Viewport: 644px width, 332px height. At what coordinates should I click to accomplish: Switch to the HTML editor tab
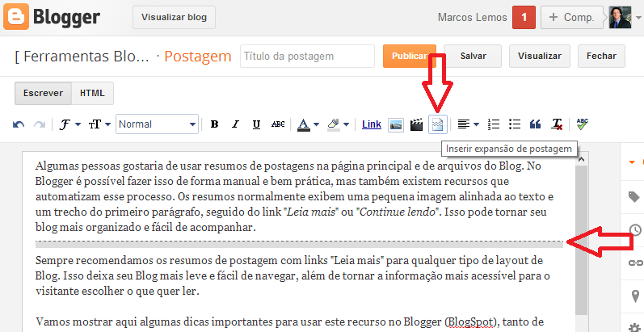(92, 93)
